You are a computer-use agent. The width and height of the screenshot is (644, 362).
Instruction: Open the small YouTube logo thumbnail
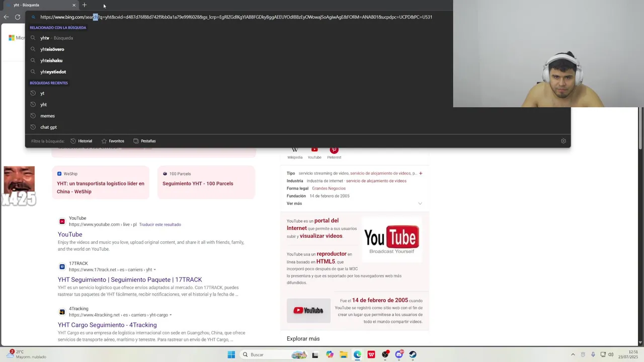[x=308, y=311]
